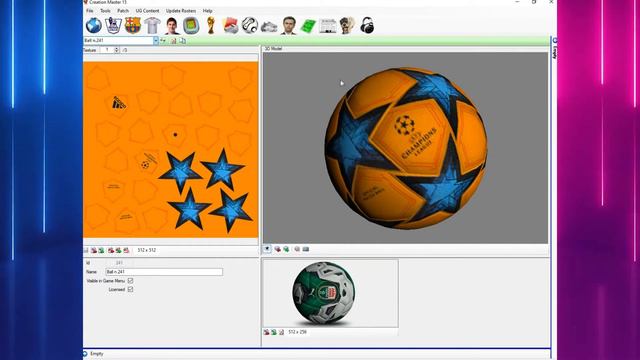The width and height of the screenshot is (640, 360).
Task: Click the orange Champions League 3D ball
Action: pos(406,148)
